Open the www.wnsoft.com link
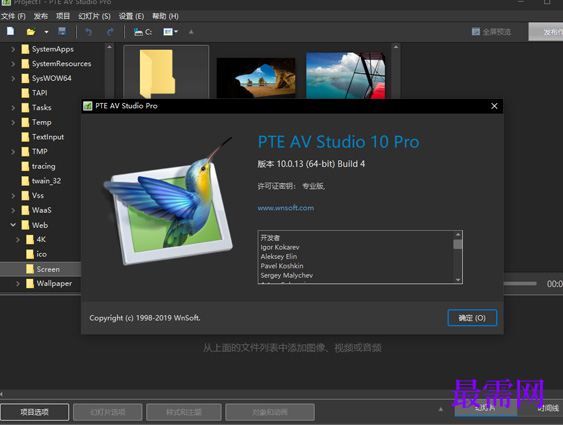 click(x=286, y=208)
